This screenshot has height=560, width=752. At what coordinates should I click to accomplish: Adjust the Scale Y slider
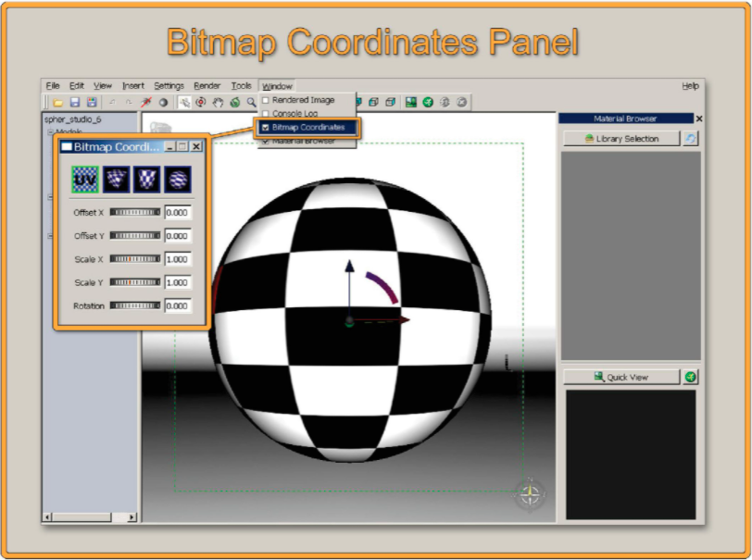click(135, 282)
